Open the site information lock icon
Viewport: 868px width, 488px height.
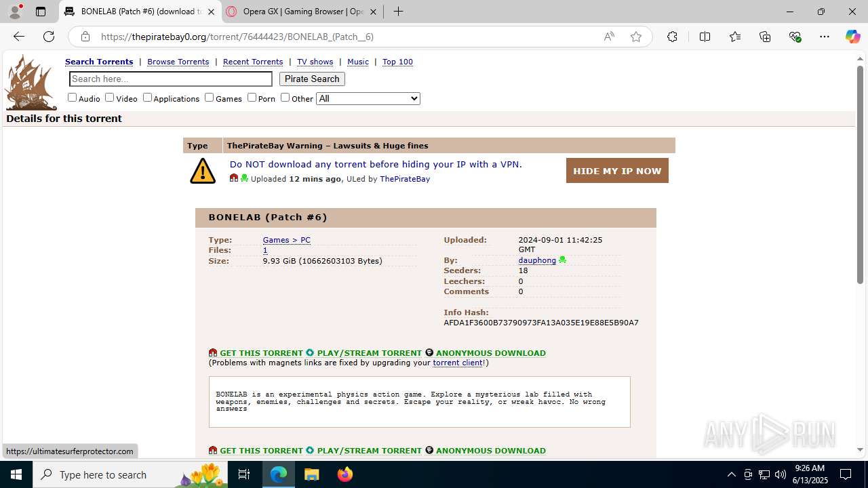click(x=85, y=37)
